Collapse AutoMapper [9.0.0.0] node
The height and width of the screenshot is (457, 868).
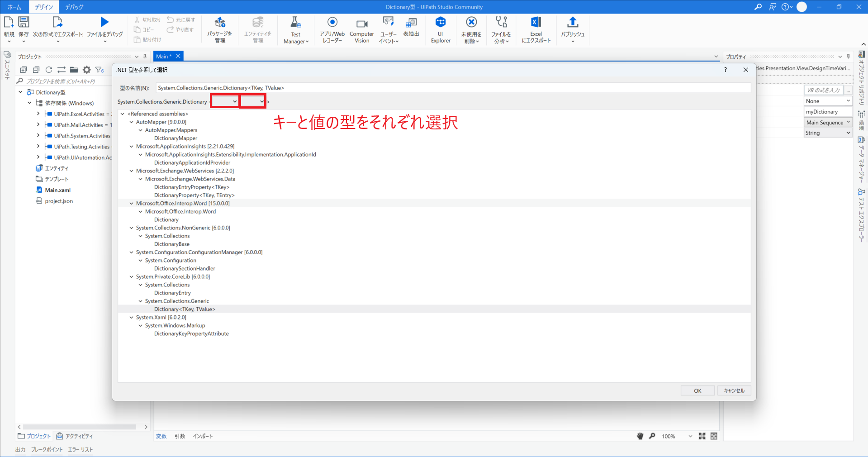132,122
